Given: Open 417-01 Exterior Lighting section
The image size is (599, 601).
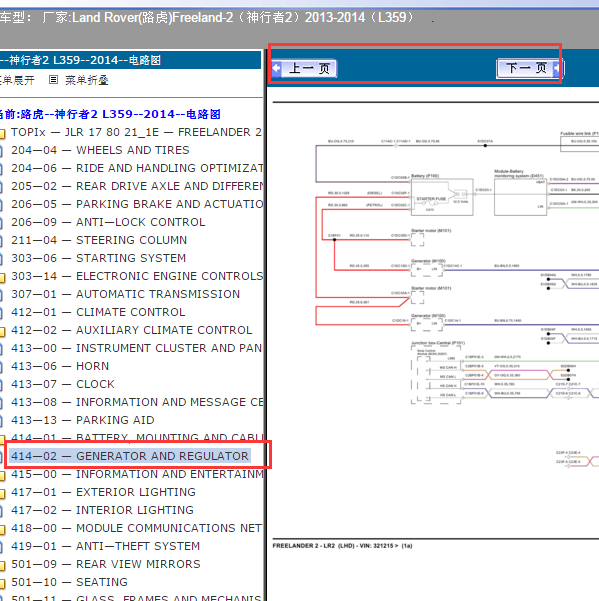Looking at the screenshot, I should (x=103, y=492).
